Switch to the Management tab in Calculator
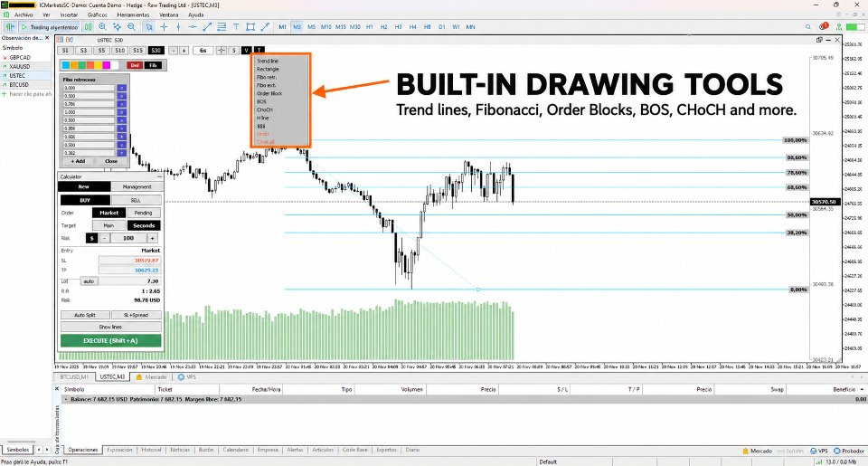Viewport: 868px width, 466px height. (137, 186)
